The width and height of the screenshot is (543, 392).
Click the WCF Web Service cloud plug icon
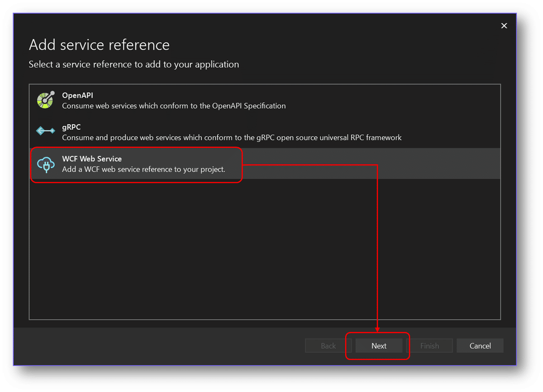point(45,164)
